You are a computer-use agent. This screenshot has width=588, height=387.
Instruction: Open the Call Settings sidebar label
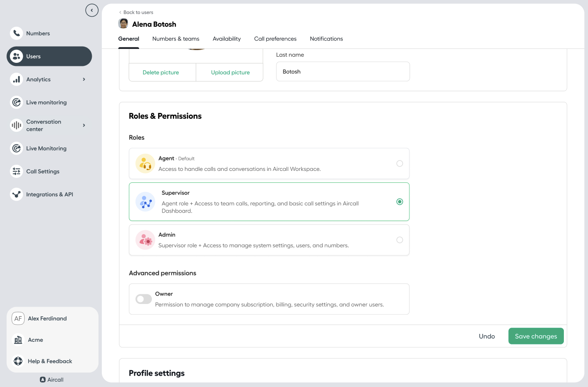tap(43, 171)
